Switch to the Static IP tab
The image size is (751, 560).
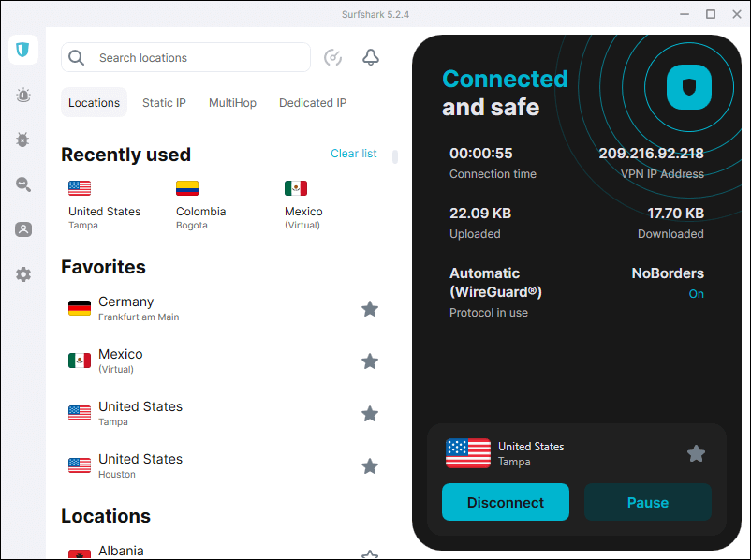pos(164,102)
